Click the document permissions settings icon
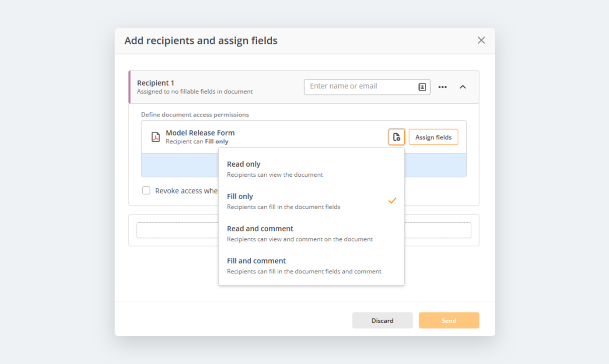609x364 pixels. (x=396, y=137)
